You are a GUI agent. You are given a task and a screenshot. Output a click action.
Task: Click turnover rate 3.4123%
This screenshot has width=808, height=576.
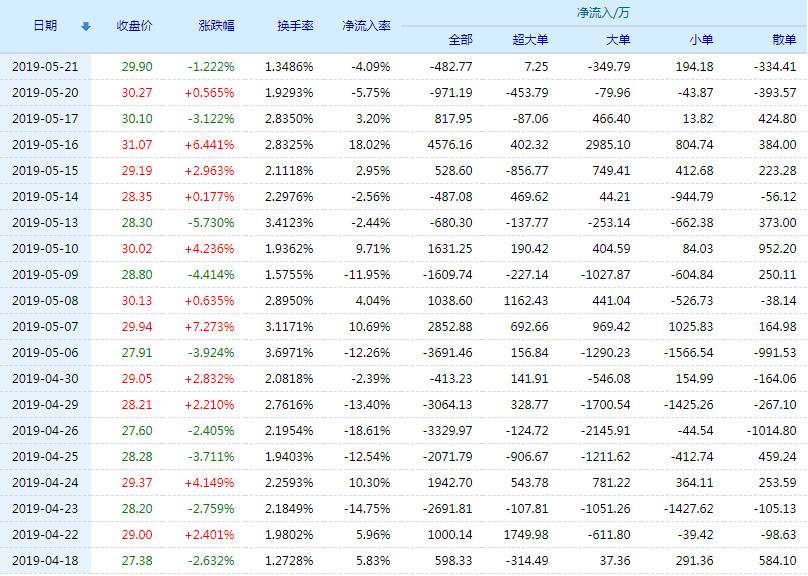[x=289, y=223]
